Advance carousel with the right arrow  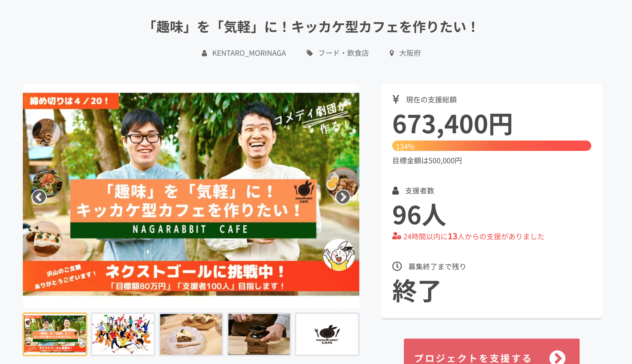pos(343,197)
